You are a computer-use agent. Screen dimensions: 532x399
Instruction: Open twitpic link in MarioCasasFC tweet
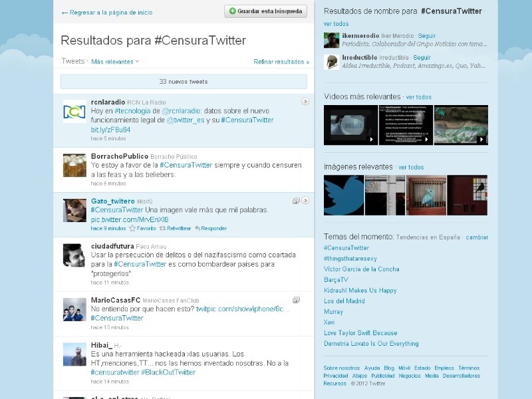coord(242,309)
